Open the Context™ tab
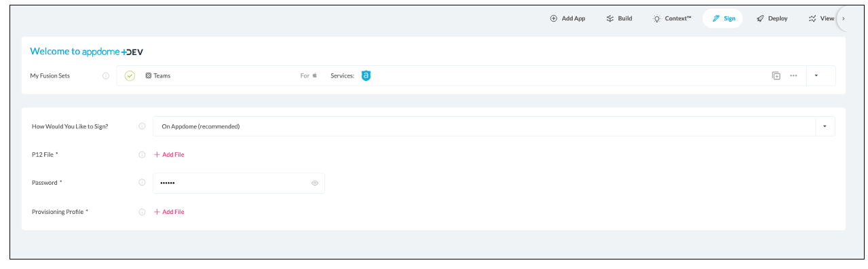868x269 pixels. (672, 18)
